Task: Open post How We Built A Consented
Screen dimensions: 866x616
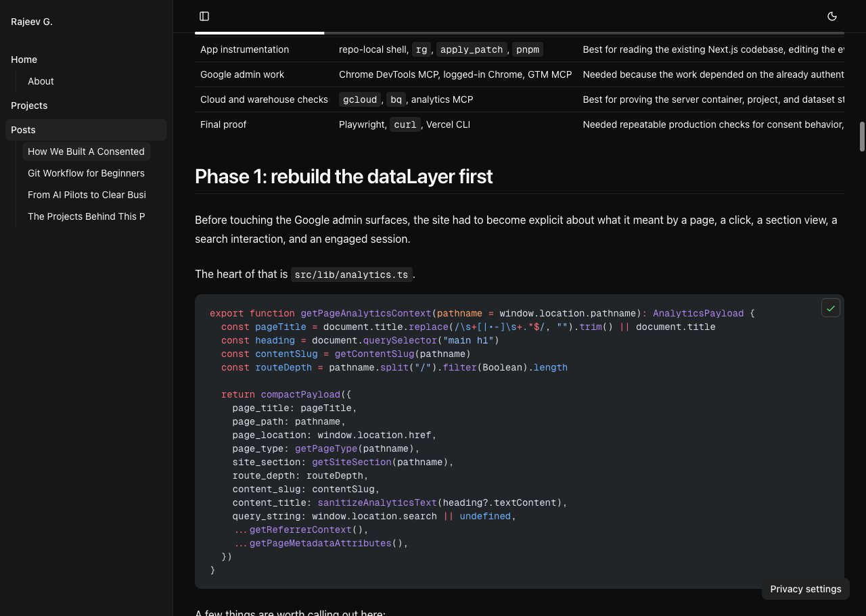Action: tap(86, 151)
